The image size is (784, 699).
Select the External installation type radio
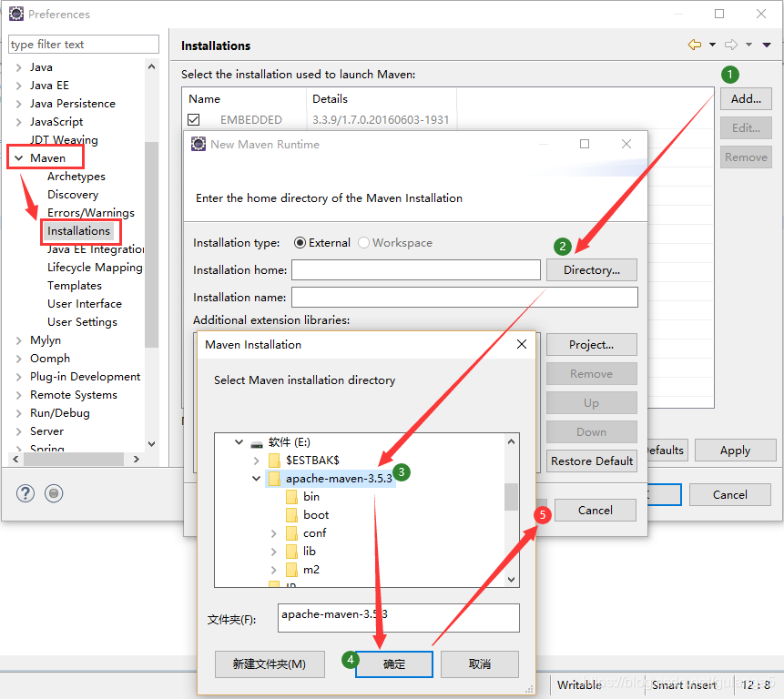pos(300,243)
